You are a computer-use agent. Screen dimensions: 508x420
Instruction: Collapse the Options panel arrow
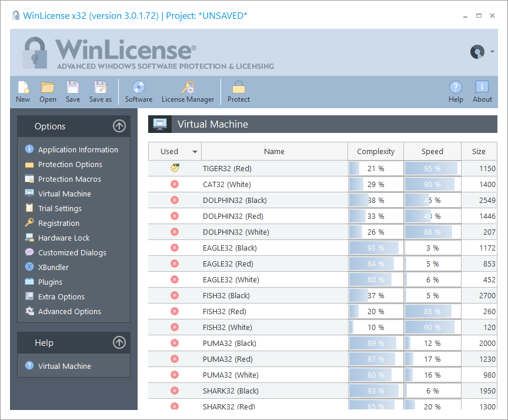click(x=119, y=126)
